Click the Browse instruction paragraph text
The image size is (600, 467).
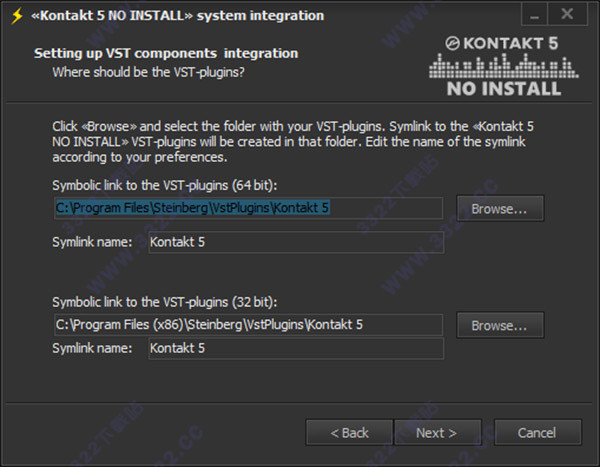(x=293, y=142)
